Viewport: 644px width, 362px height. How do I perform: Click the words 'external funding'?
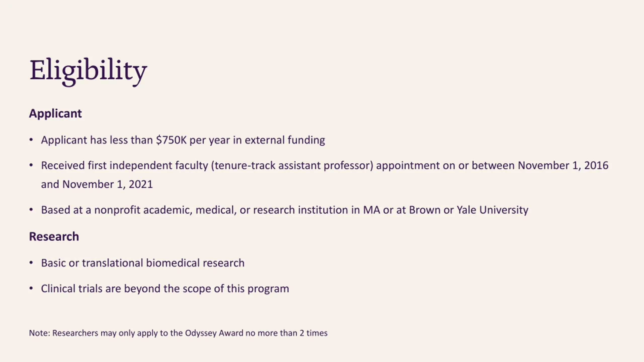pyautogui.click(x=285, y=140)
